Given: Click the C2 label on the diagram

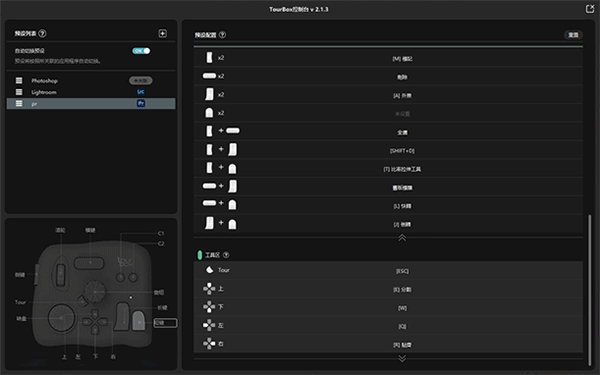Looking at the screenshot, I should (161, 243).
